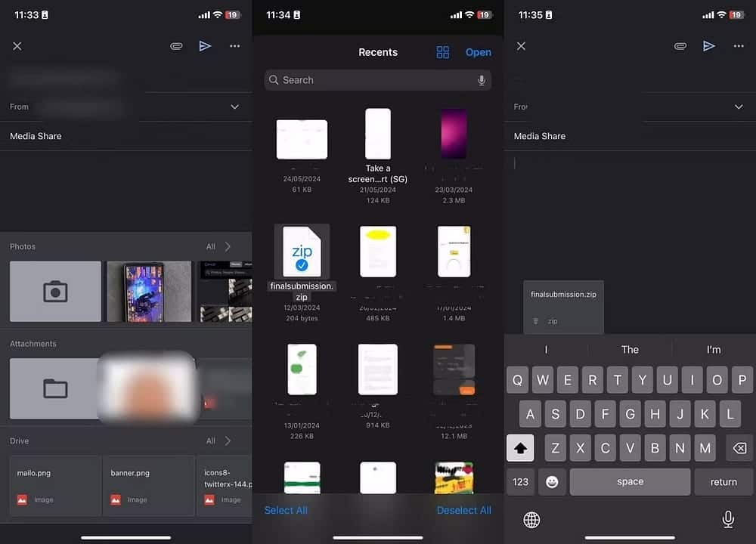Tap the return key

pyautogui.click(x=723, y=482)
